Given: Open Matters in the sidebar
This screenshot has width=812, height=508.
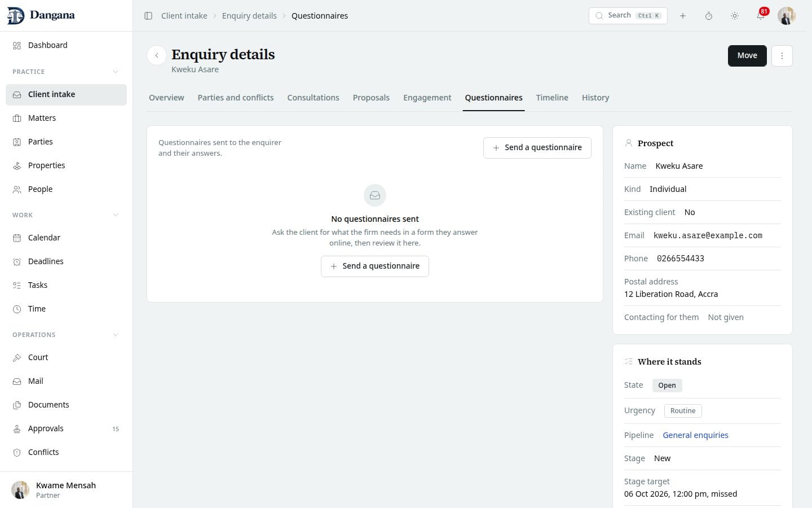Looking at the screenshot, I should click(66, 118).
